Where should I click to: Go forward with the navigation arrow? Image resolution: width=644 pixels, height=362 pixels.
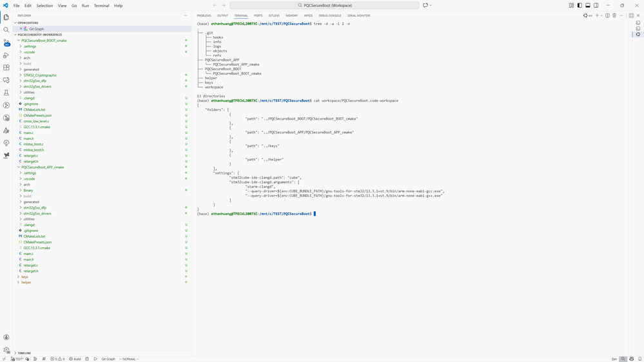pos(224,5)
